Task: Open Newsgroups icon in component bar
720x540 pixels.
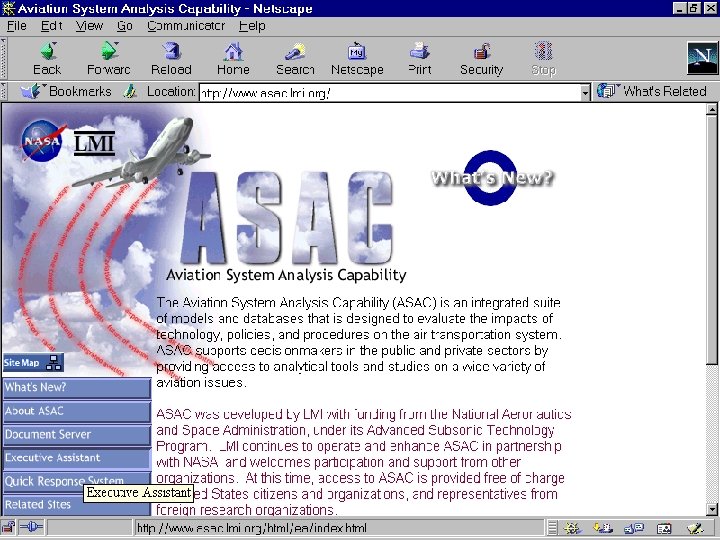Action: point(634,529)
